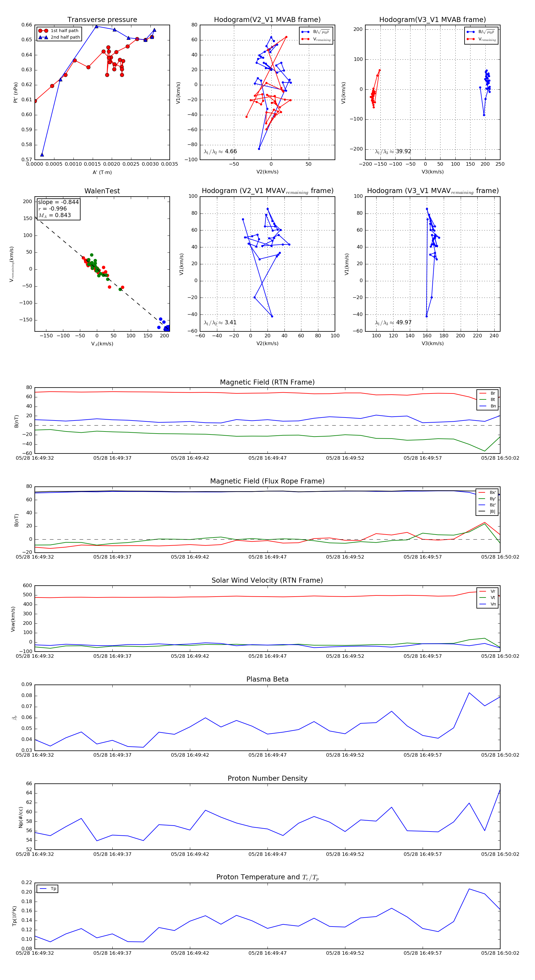Click the 'Vn' legend entry
This screenshot has height=980, width=535.
pos(488,604)
